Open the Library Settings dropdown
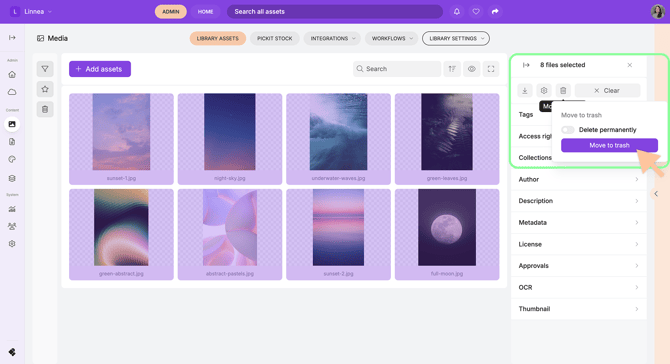This screenshot has width=670, height=364. tap(456, 38)
